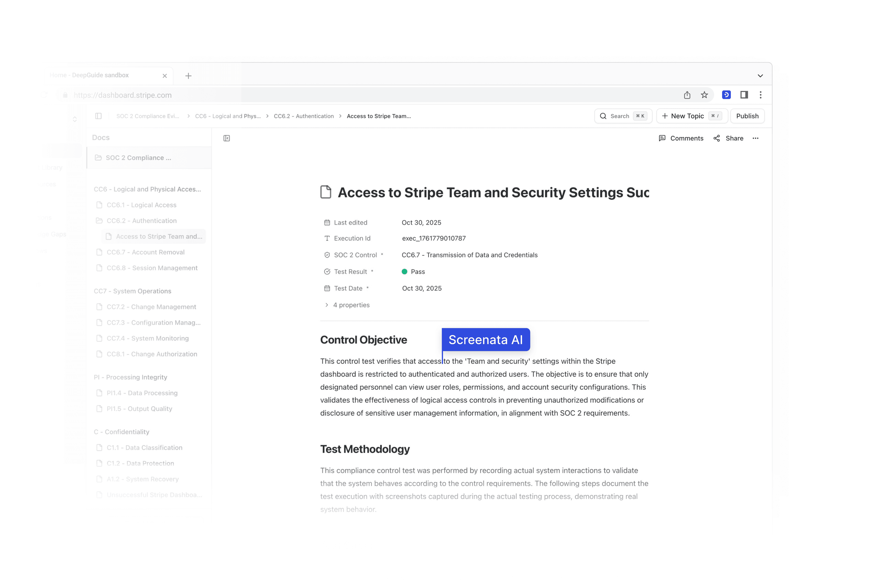This screenshot has height=588, width=880.
Task: Open the workspace switcher up-down arrows
Action: pos(75,119)
